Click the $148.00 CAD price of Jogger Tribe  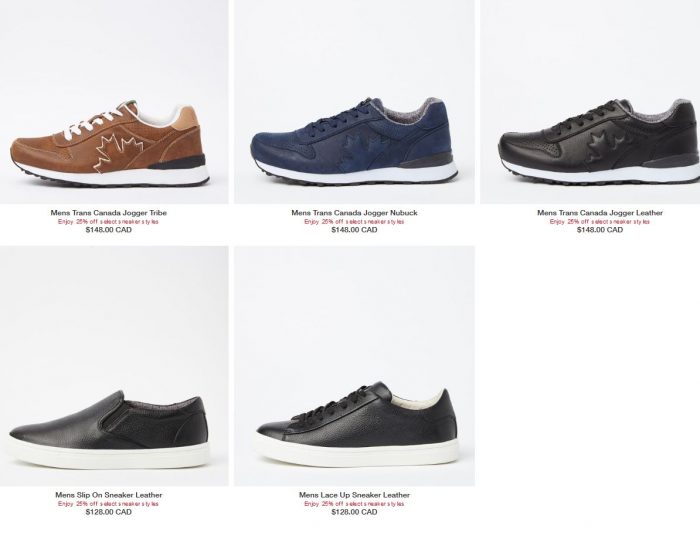pyautogui.click(x=108, y=230)
